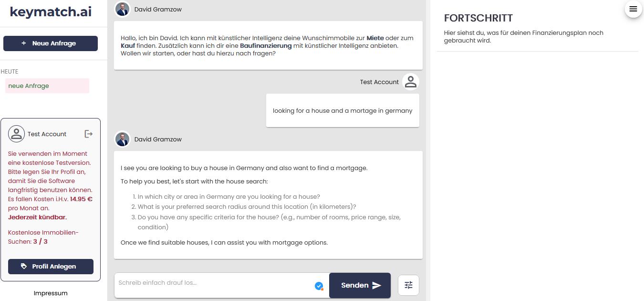Click David Gramzow's avatar above the English reply

click(x=123, y=139)
